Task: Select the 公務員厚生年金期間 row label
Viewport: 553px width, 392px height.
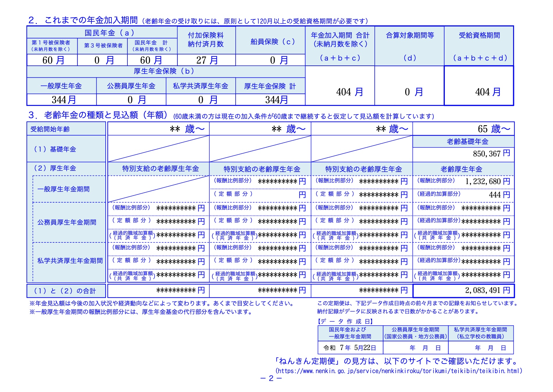Action: coord(67,222)
